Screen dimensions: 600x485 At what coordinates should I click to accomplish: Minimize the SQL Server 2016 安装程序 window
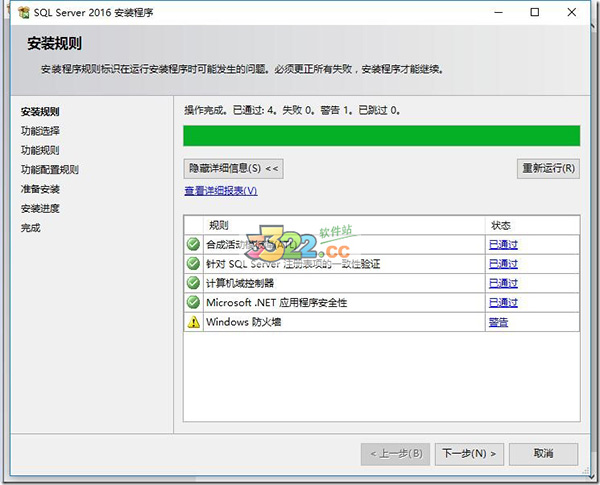click(x=498, y=12)
